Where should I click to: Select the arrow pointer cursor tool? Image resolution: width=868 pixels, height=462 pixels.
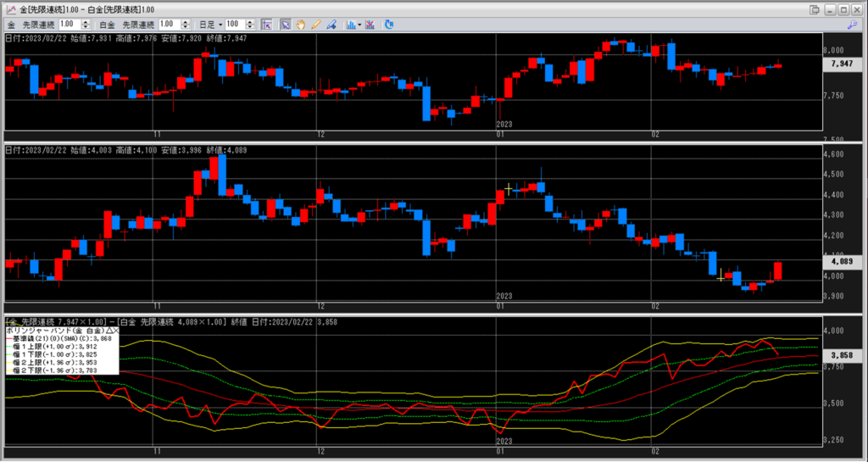[x=285, y=25]
